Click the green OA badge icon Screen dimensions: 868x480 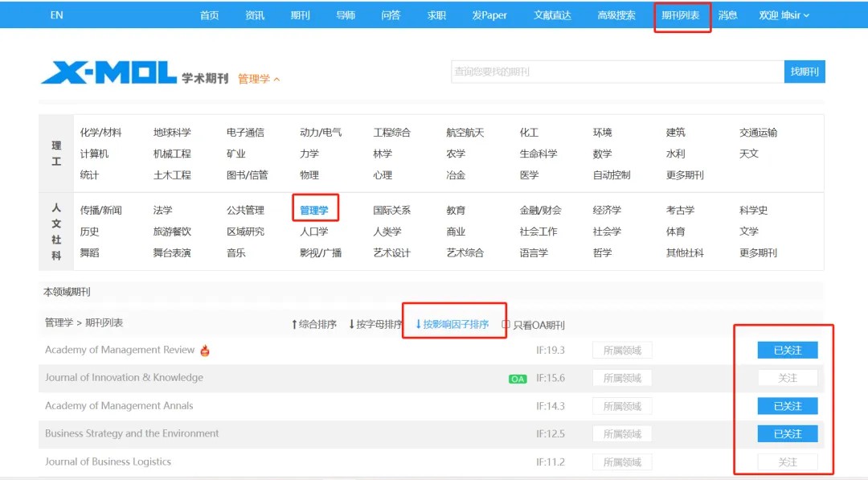pos(518,379)
